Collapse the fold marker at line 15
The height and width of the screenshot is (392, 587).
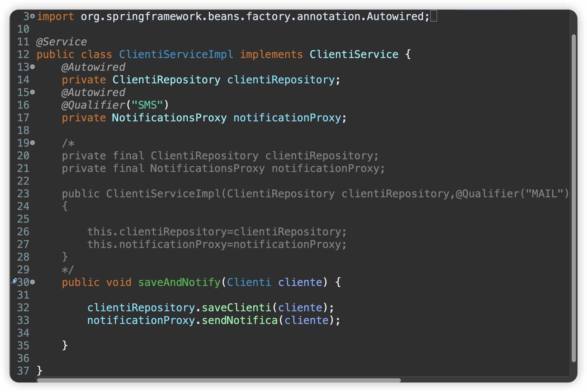pos(32,92)
